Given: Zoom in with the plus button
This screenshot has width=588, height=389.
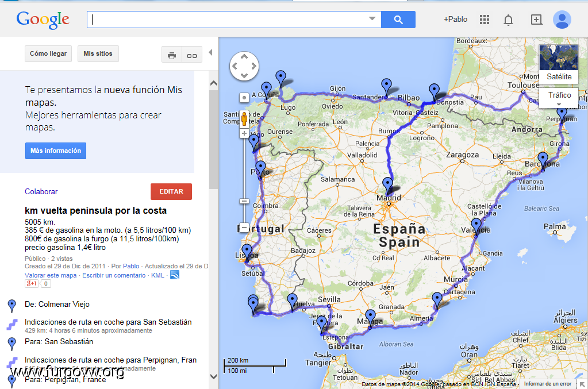Looking at the screenshot, I should 244,133.
